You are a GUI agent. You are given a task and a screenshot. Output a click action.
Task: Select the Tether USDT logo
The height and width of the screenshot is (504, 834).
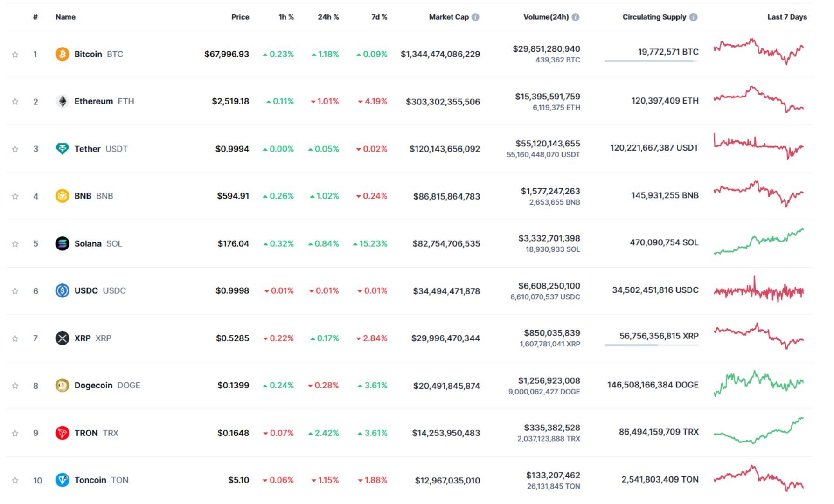coord(62,148)
